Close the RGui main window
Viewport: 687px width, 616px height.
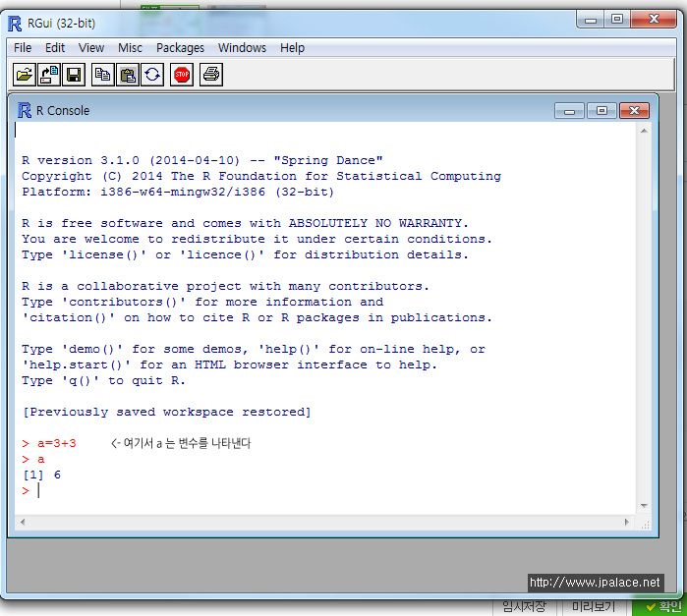(x=654, y=20)
